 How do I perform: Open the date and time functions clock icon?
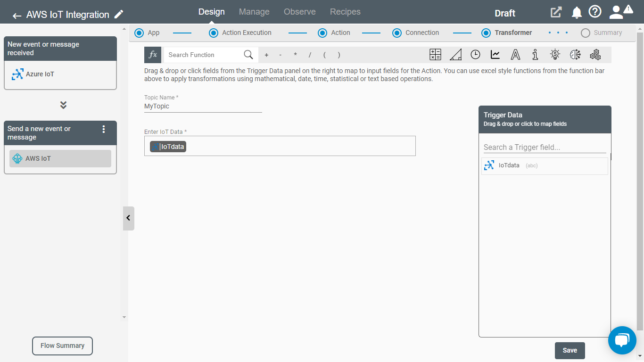coord(475,55)
